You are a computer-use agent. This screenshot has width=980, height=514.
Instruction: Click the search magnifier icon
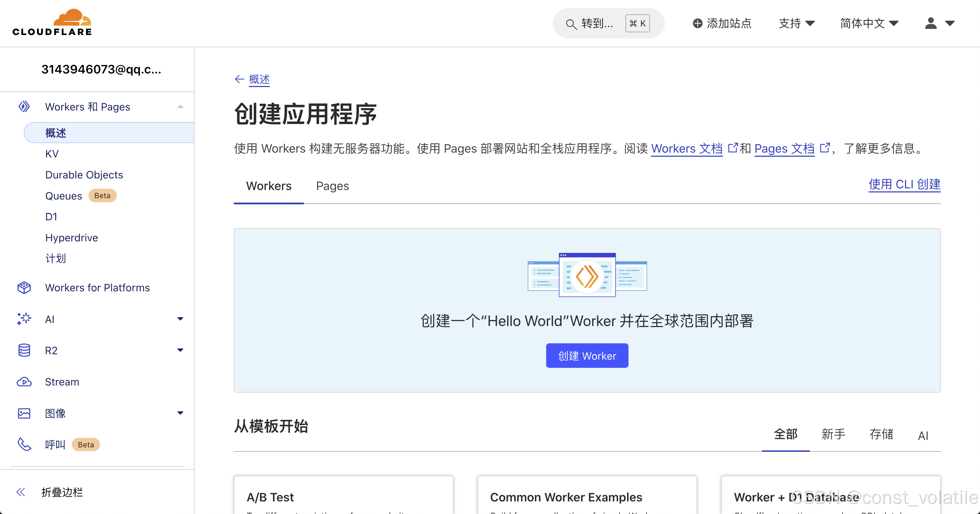click(x=571, y=23)
